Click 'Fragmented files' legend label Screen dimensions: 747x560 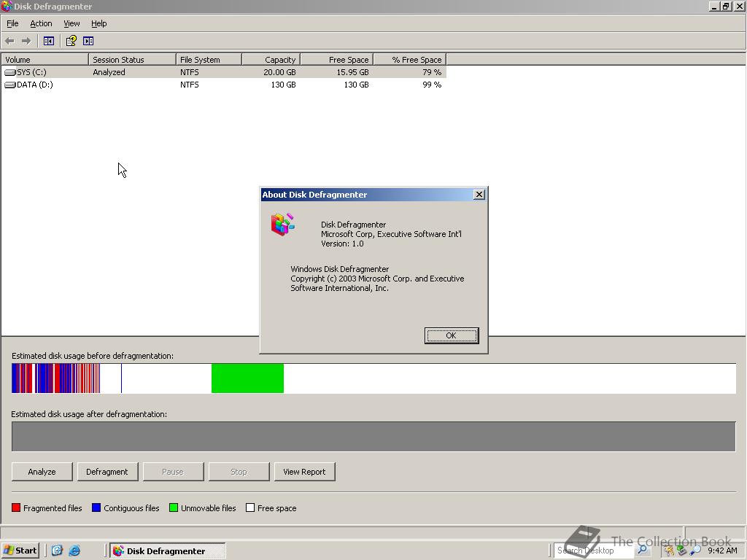pyautogui.click(x=53, y=508)
